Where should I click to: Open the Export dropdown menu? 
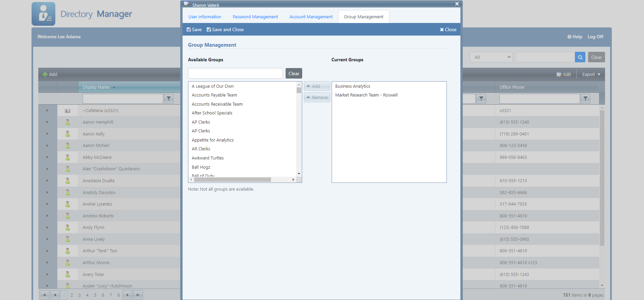(591, 74)
